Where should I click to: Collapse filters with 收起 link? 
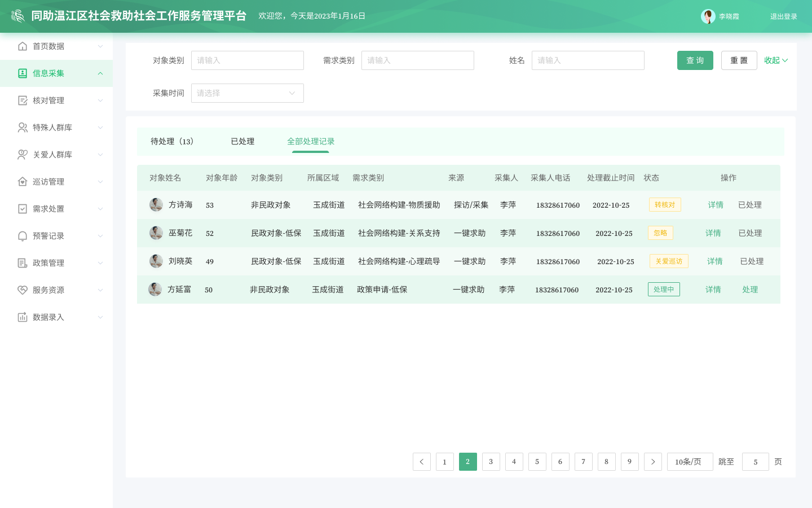pos(776,60)
